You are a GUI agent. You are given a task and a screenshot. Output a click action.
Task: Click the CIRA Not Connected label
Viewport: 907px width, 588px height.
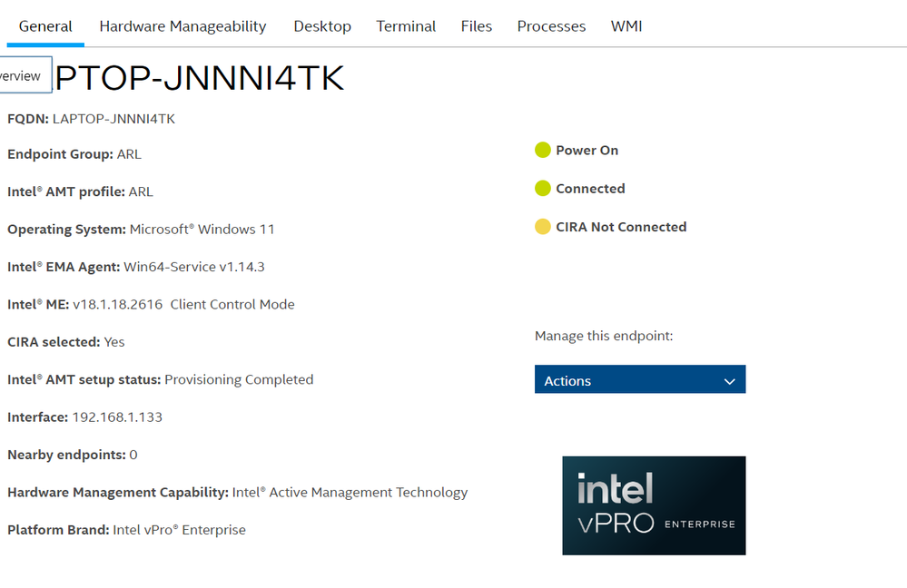tap(621, 227)
